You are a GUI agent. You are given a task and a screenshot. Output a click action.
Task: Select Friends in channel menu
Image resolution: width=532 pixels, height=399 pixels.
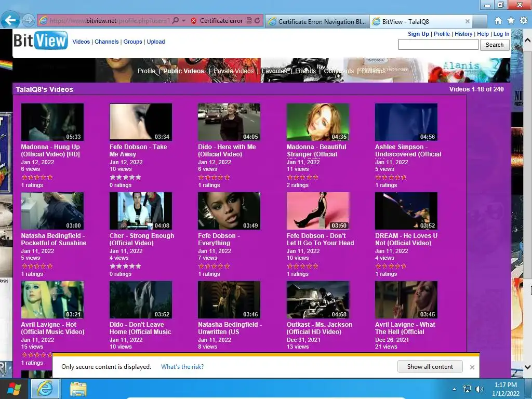coord(305,71)
